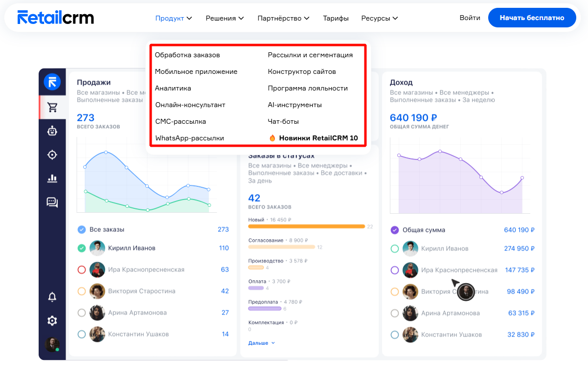Click Константин Ушаков's avatar in Доход panel

[410, 335]
